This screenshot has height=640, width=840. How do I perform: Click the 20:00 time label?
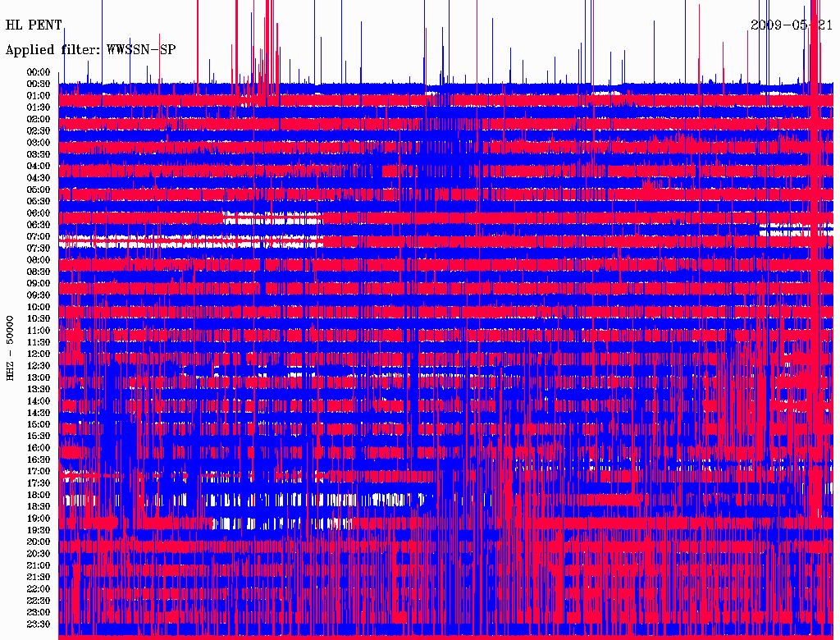(39, 542)
